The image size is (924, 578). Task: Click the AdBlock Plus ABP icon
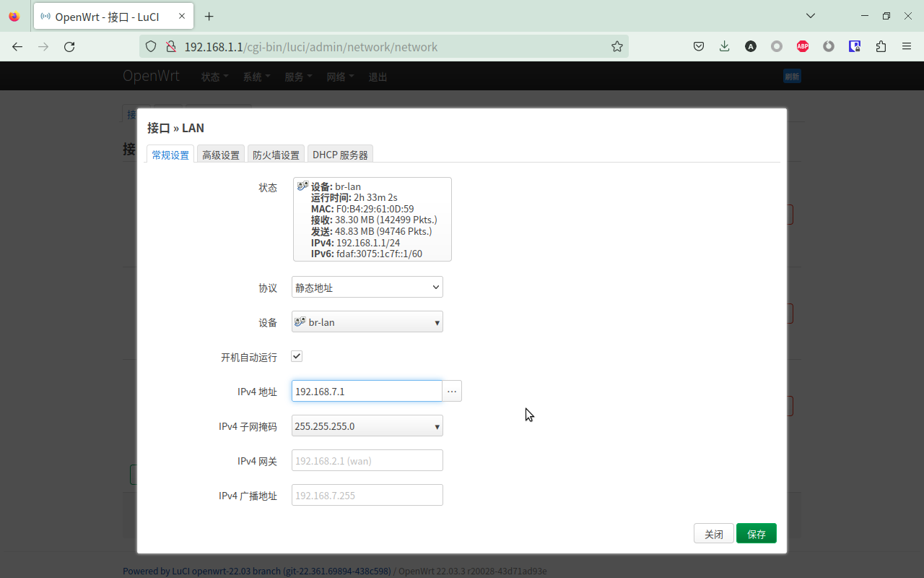click(x=803, y=46)
